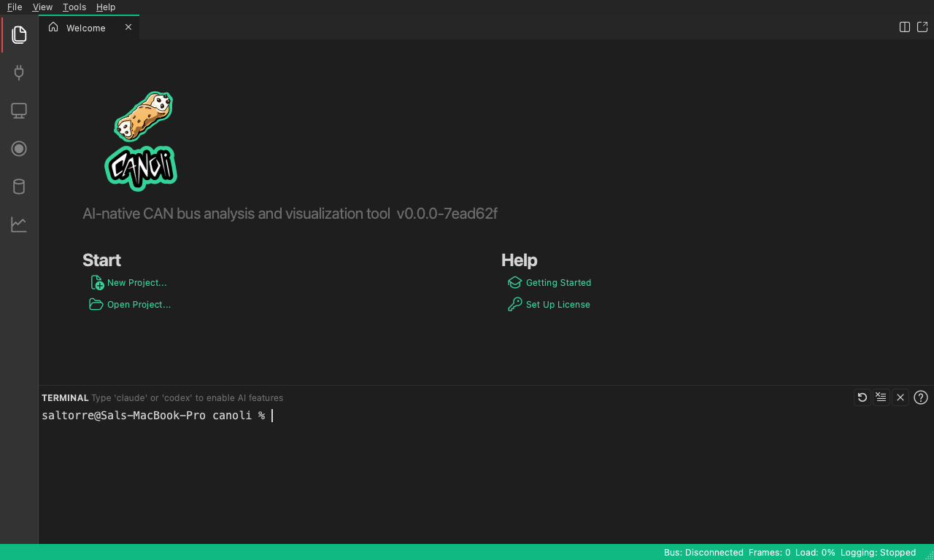Open the plug connection sidebar icon
Screen dimensions: 934x560
point(19,72)
